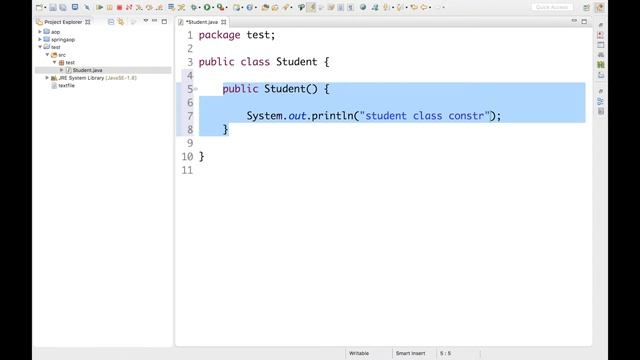Click the Disconnect debug icon
This screenshot has width=640, height=360.
[x=129, y=7]
